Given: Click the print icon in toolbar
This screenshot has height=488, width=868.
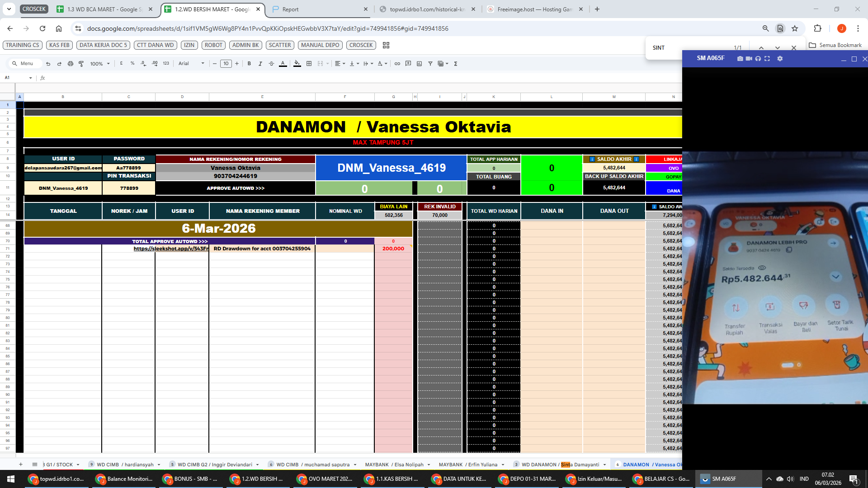Looking at the screenshot, I should tap(70, 64).
